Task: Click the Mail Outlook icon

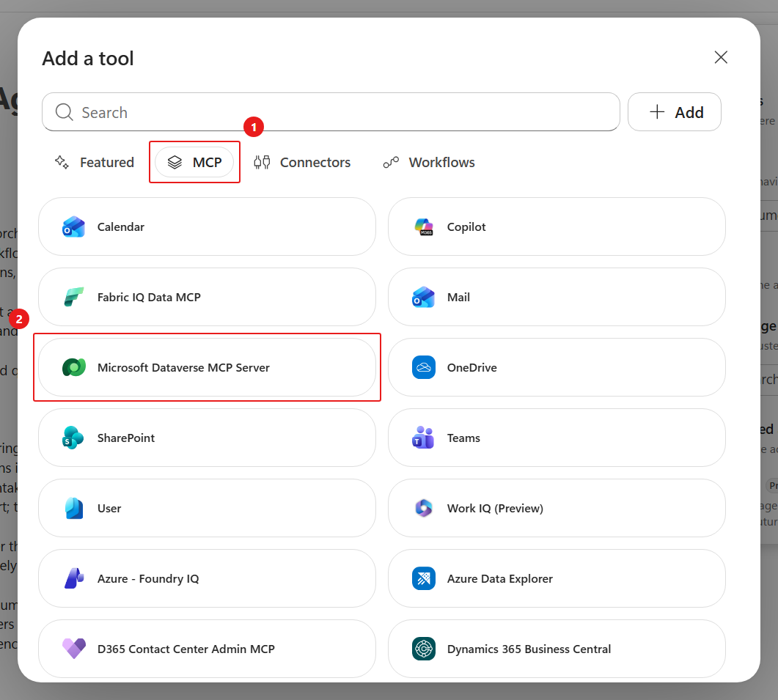Action: 423,297
